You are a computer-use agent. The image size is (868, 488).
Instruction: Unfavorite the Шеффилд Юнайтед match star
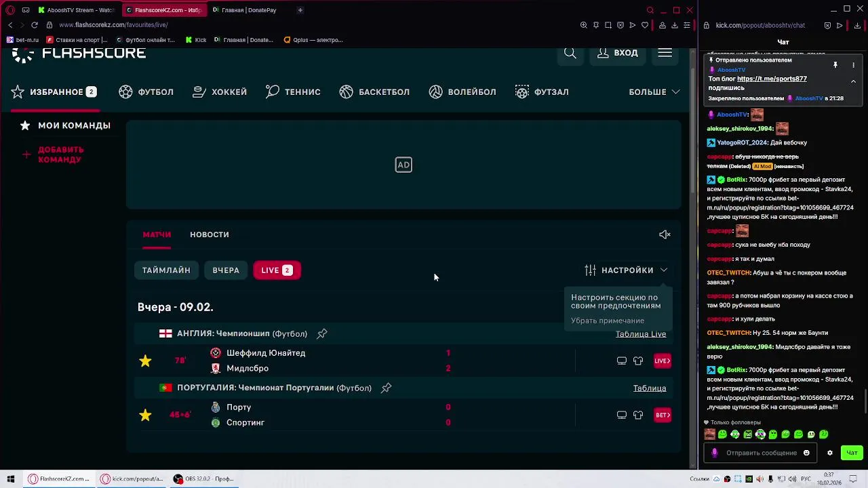click(x=145, y=361)
